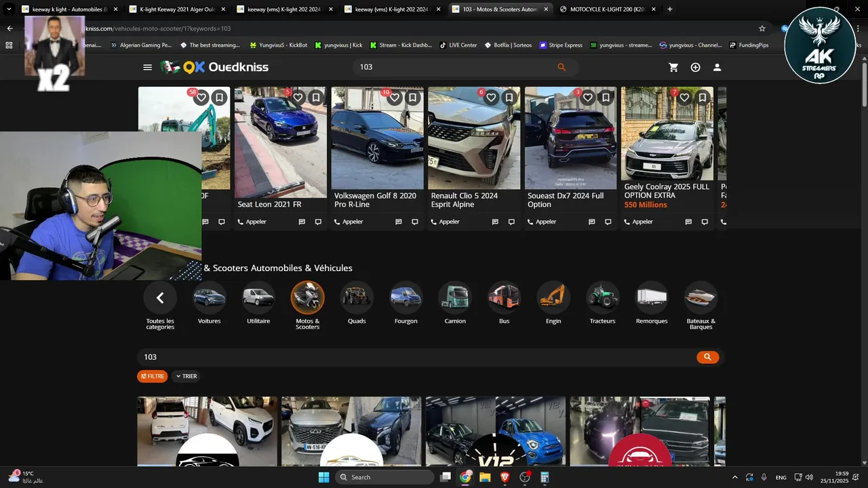Click the browser back arrow
This screenshot has width=868, height=488.
pos(9,28)
